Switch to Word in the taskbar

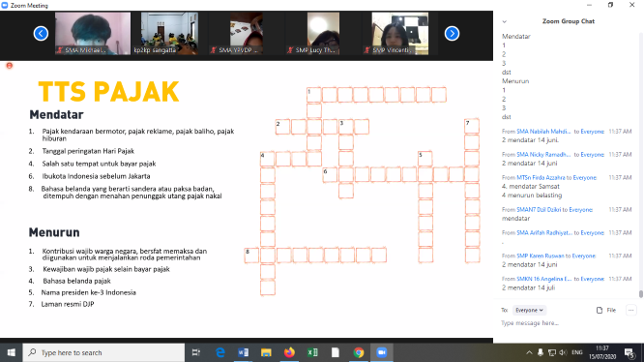point(243,352)
